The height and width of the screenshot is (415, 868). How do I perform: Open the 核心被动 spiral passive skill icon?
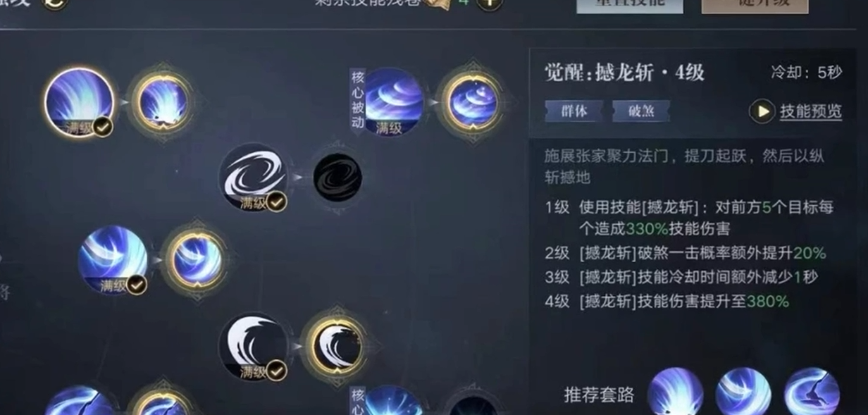coord(393,102)
